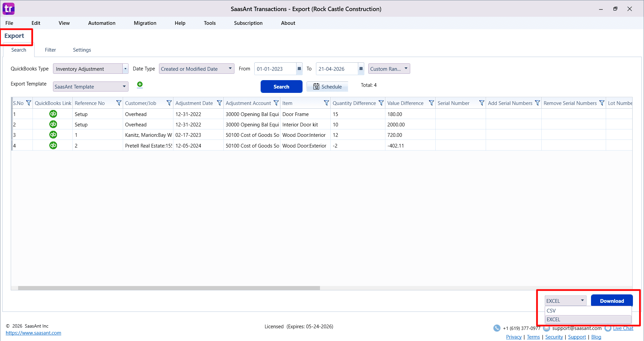The height and width of the screenshot is (341, 644).
Task: Click the horizontal scrollbar of results table
Action: pyautogui.click(x=169, y=288)
